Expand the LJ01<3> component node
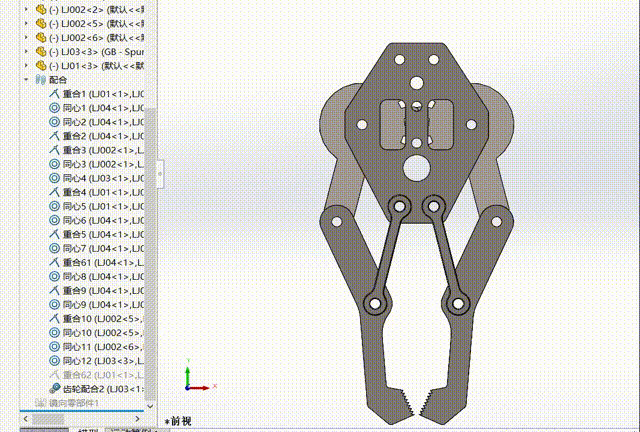Viewport: 640px width, 432px height. pos(26,65)
